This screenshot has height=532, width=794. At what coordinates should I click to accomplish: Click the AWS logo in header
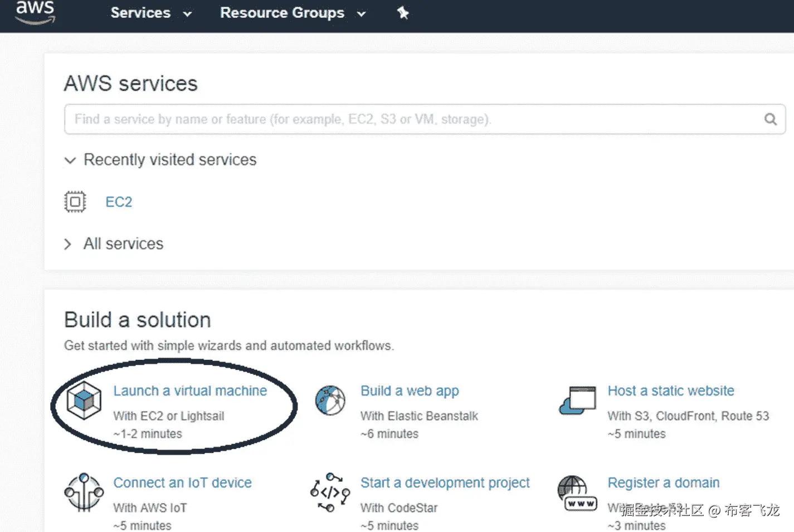[35, 12]
